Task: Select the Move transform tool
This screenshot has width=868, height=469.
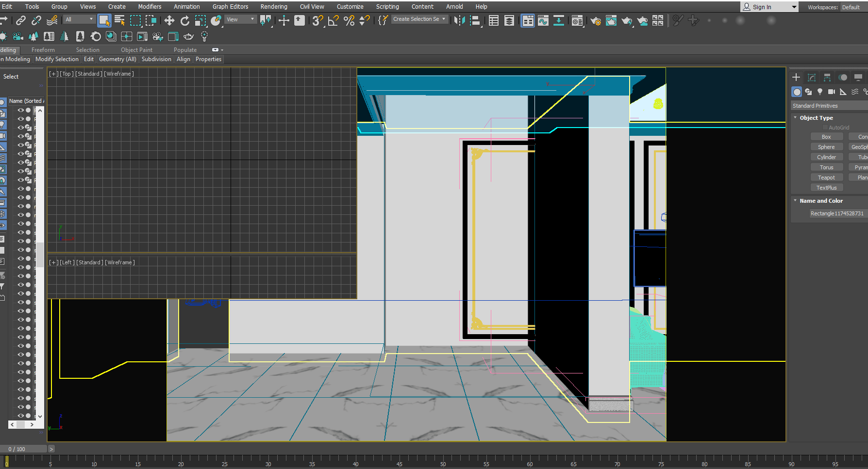Action: coord(169,20)
